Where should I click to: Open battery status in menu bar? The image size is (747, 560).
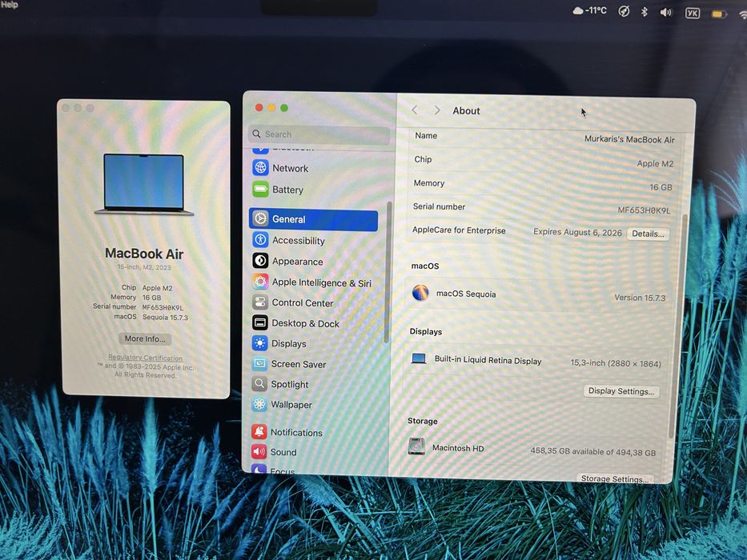[719, 14]
